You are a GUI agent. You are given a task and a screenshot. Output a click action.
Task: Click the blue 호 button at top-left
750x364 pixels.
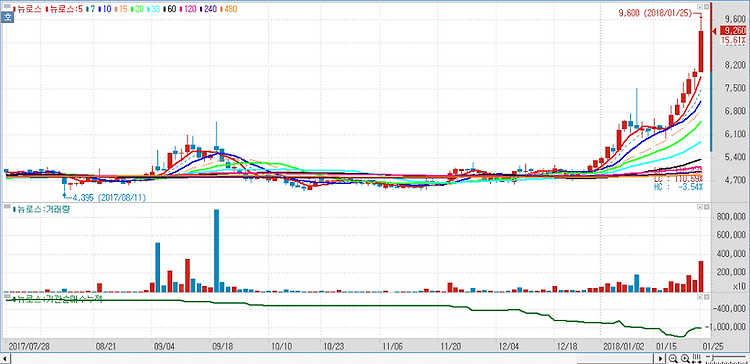pyautogui.click(x=7, y=17)
